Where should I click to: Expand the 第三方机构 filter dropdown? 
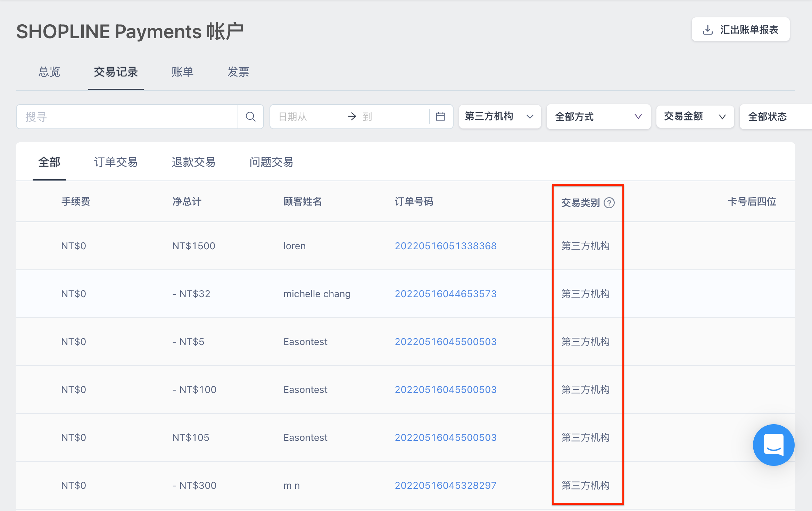pyautogui.click(x=500, y=117)
